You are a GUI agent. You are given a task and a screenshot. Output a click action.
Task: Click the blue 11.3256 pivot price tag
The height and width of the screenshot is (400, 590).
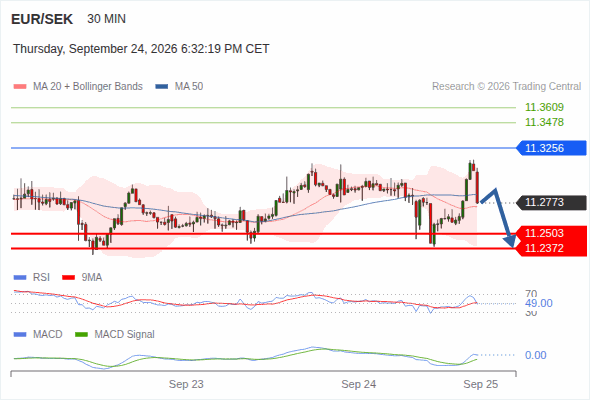(551, 148)
